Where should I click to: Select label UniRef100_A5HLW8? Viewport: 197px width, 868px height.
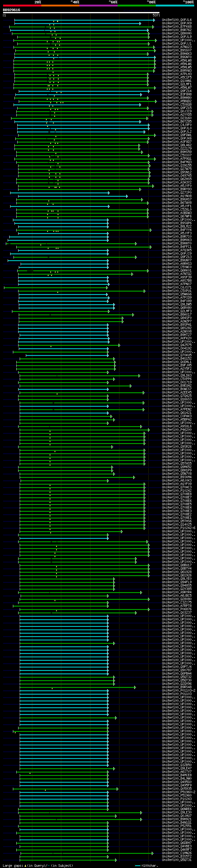coord(177,61)
